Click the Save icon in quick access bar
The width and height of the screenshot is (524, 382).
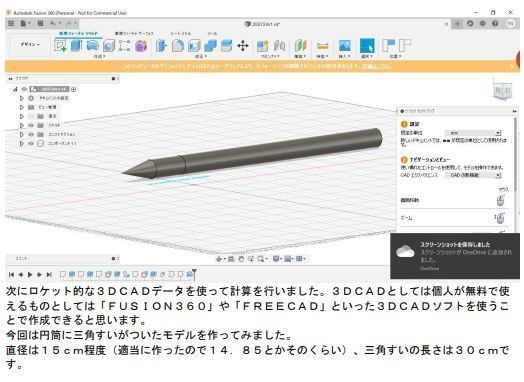point(40,23)
